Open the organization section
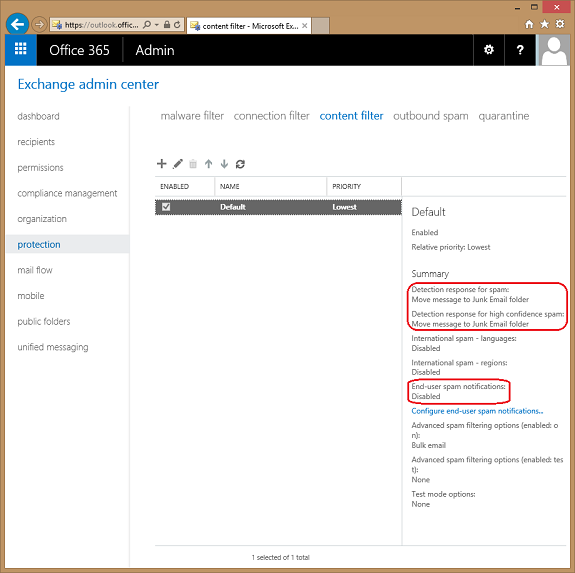 pyautogui.click(x=42, y=219)
